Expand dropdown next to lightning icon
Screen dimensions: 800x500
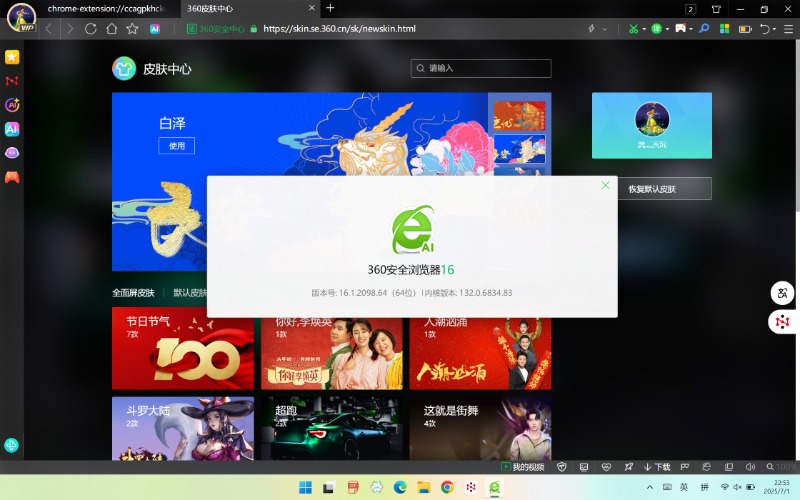[605, 29]
